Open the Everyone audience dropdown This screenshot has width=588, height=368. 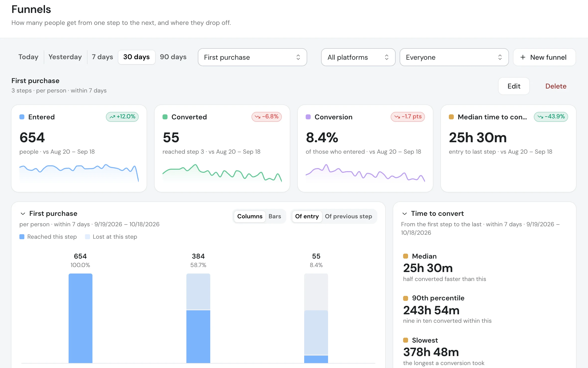pos(454,57)
